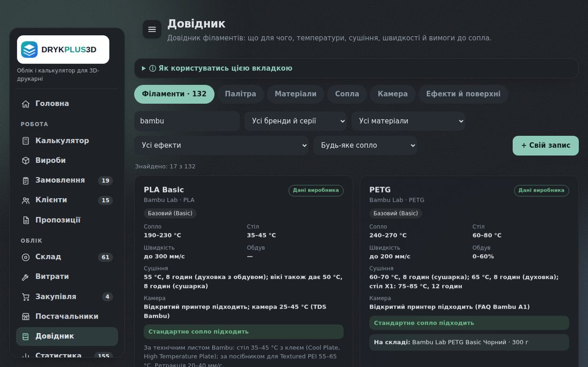Click 'Стандартне сопло підходить' on PLA Basic card
Viewport: 588px width, 367px height.
point(244,332)
